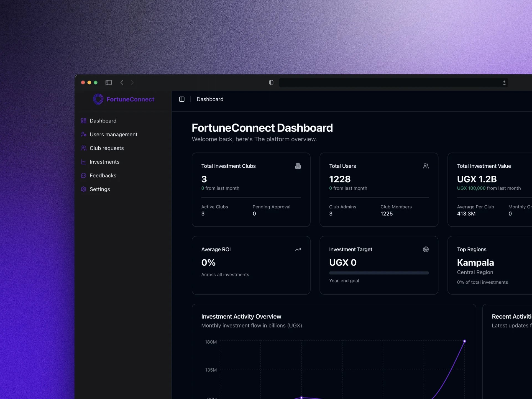This screenshot has width=532, height=399.
Task: Click the FortuneConnect logo icon
Action: pos(98,99)
